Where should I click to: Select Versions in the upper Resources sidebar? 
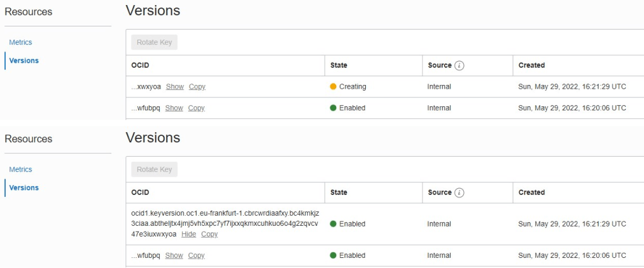(24, 60)
